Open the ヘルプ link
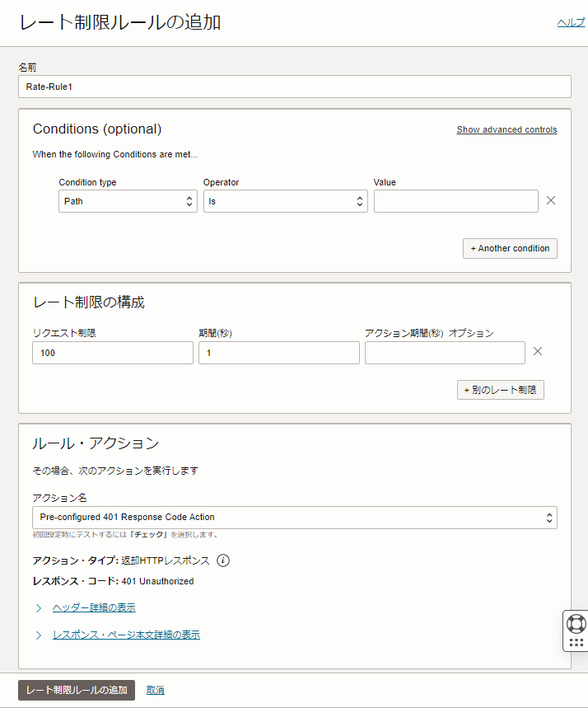The width and height of the screenshot is (588, 708). tap(570, 22)
